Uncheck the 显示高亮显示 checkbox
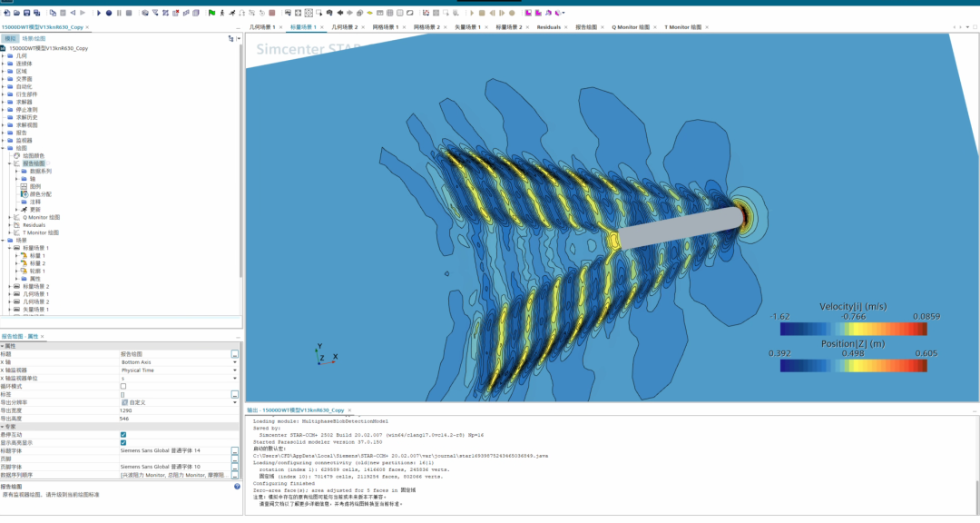The image size is (980, 523). [x=123, y=442]
